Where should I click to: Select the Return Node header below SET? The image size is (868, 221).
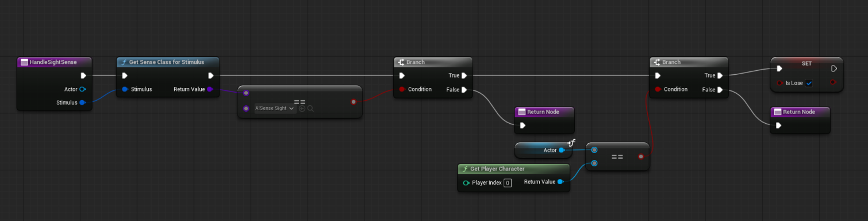[800, 112]
